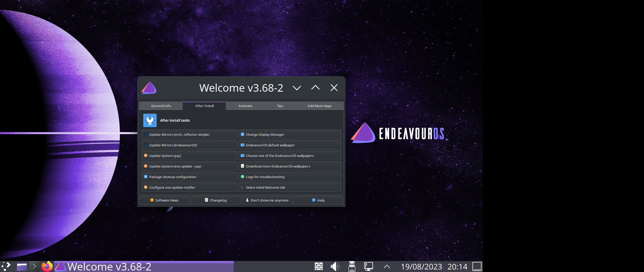Apply EndeavourOS default wallpaper
644x272 pixels.
coord(290,145)
